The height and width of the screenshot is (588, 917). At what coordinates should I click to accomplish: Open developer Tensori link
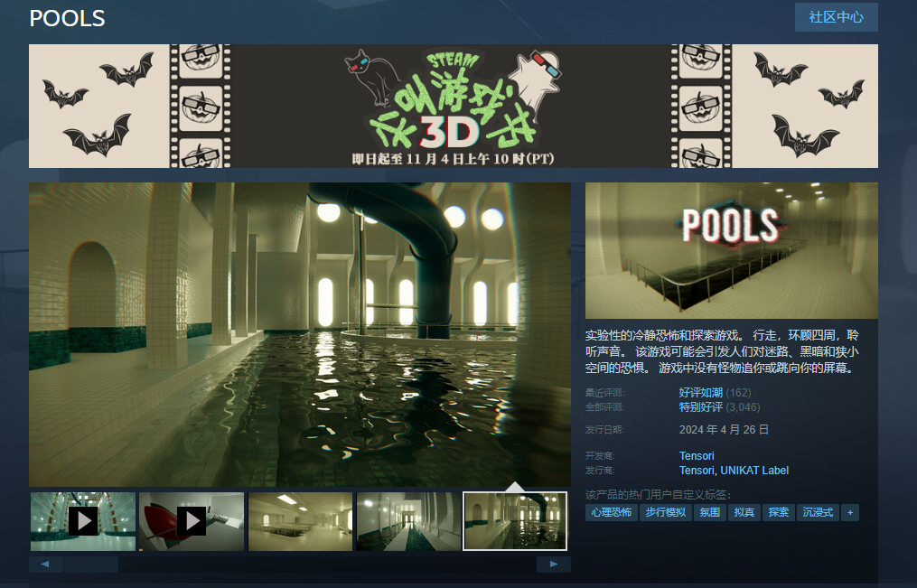[697, 456]
